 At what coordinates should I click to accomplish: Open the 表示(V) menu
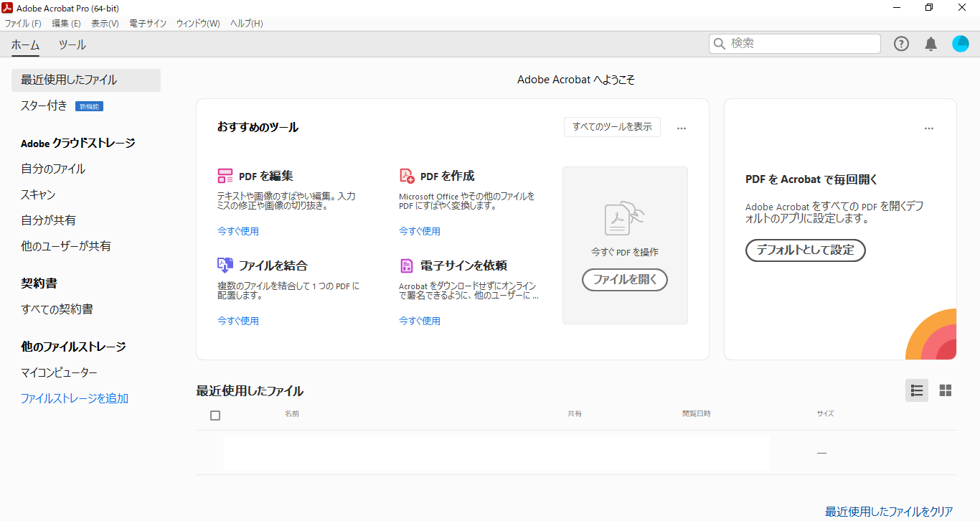click(105, 24)
